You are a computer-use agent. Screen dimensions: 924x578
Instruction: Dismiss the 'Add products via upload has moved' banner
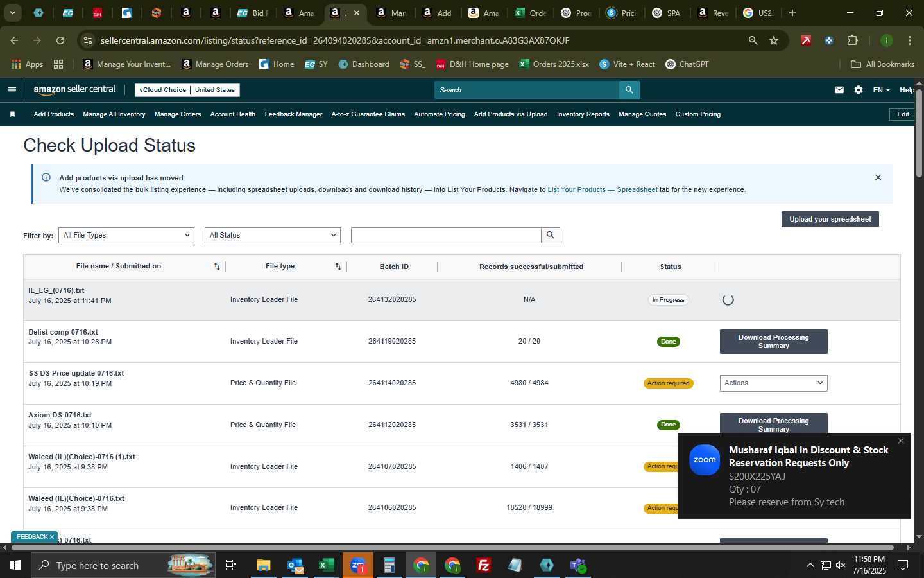[878, 177]
